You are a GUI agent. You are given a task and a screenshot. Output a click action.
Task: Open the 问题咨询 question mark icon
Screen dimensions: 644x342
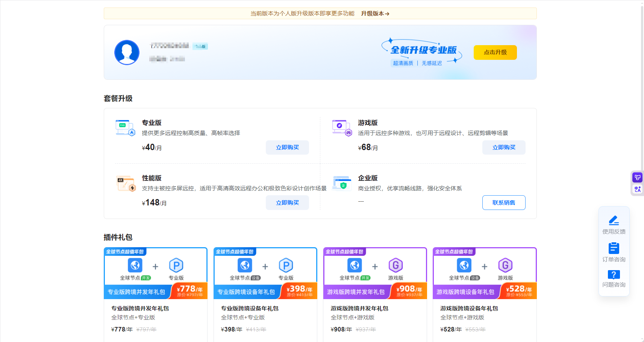click(x=614, y=275)
